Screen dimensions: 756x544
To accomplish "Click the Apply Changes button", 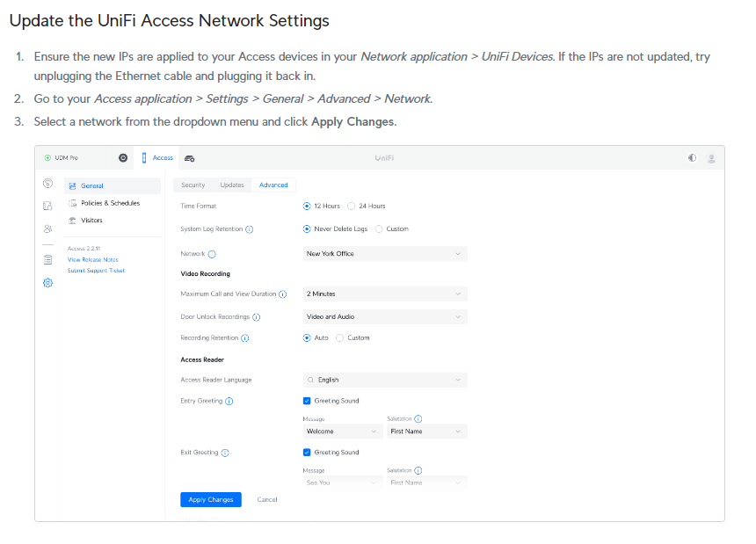I will pyautogui.click(x=211, y=499).
